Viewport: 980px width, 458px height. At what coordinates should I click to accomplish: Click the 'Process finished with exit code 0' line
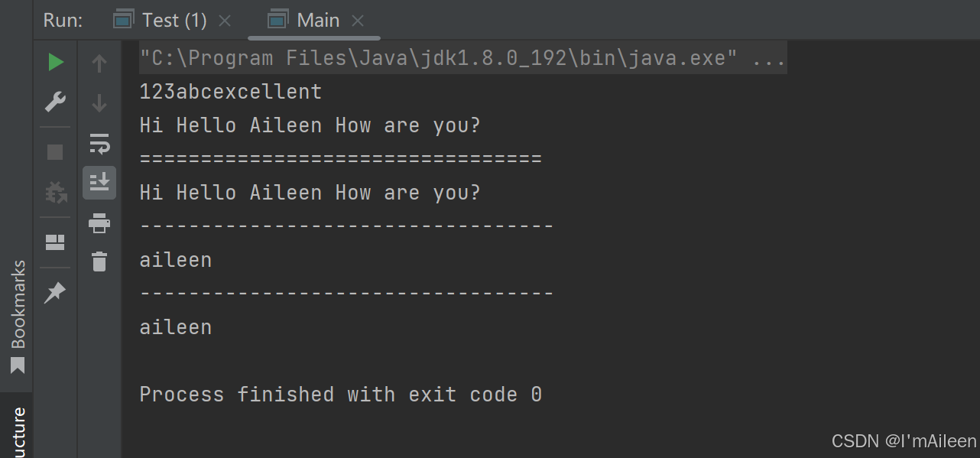(340, 395)
